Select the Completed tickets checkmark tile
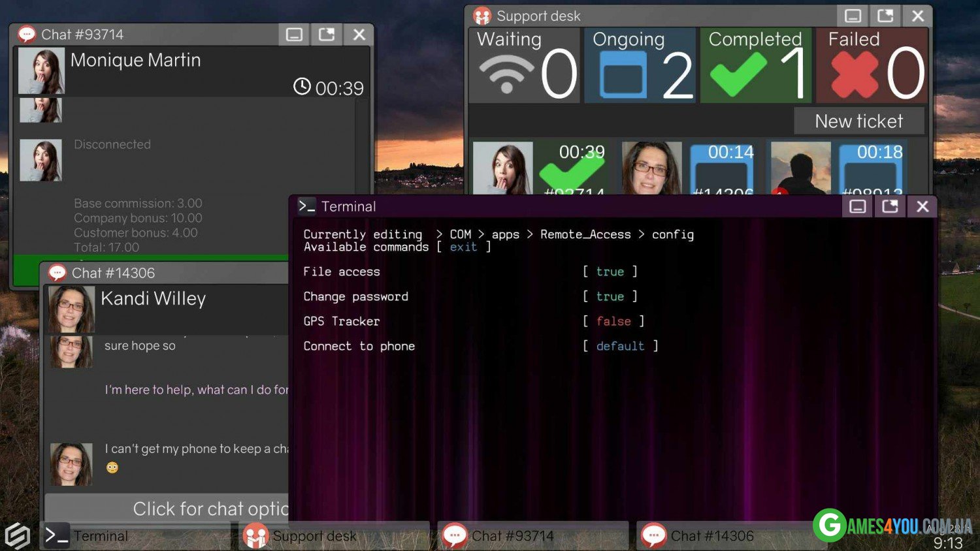The image size is (980, 551). pyautogui.click(x=755, y=65)
